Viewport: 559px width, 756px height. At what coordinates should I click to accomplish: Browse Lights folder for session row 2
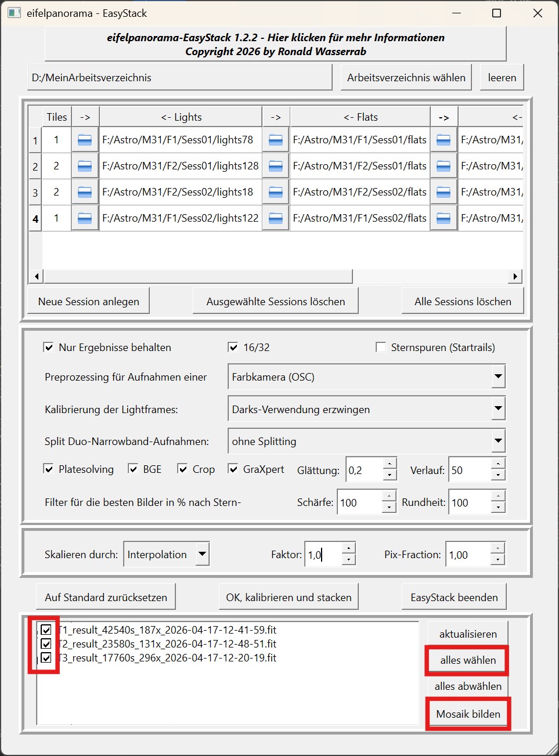coord(85,166)
